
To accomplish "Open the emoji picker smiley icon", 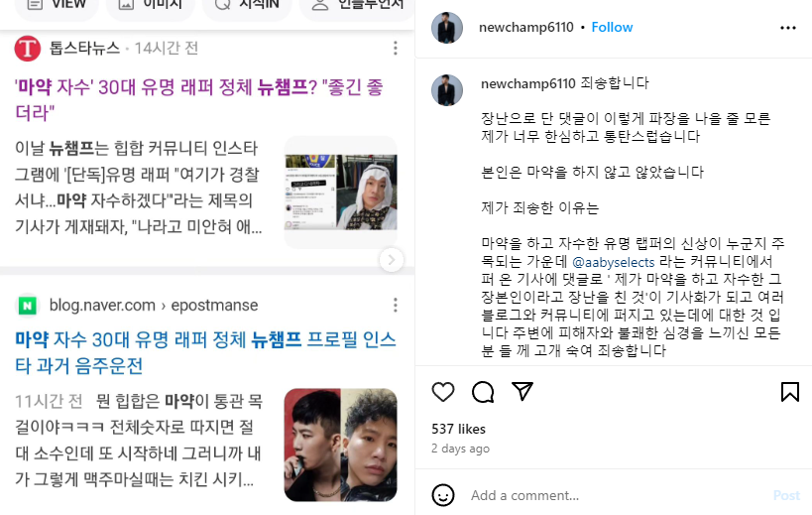I will [x=443, y=495].
